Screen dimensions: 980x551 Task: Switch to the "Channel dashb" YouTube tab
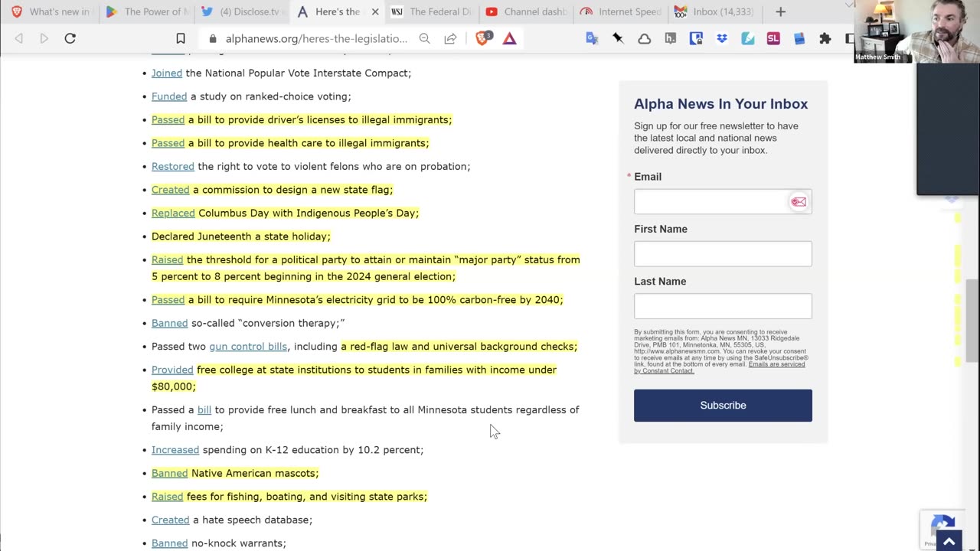click(x=527, y=11)
